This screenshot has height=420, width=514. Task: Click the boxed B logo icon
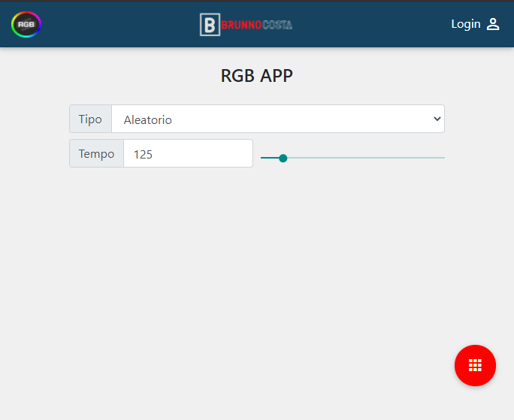[x=210, y=25]
